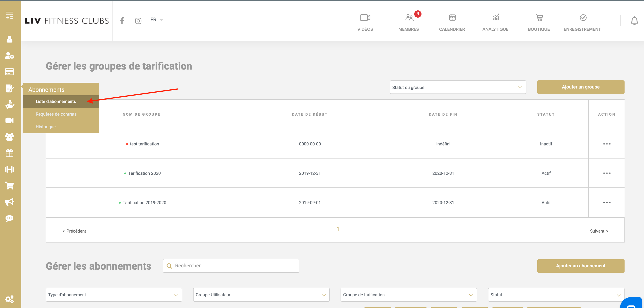Image resolution: width=644 pixels, height=308 pixels.
Task: Select Historique menu entry
Action: (61, 127)
